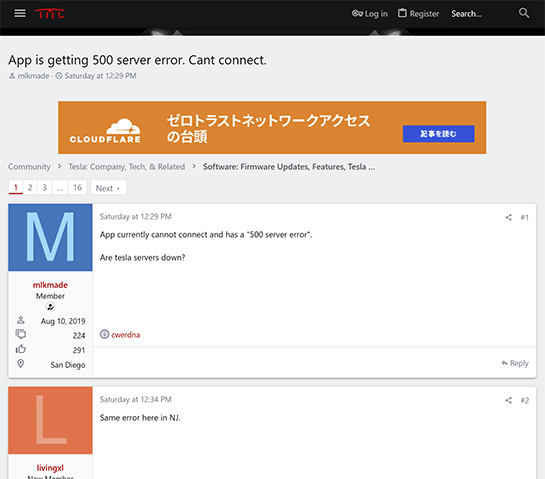545x479 pixels.
Task: Open livingxl username link
Action: click(50, 468)
